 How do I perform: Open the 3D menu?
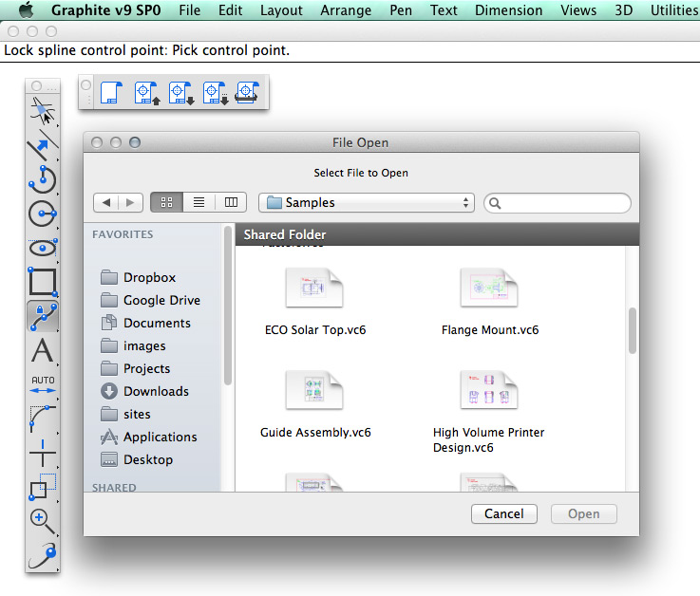point(624,9)
